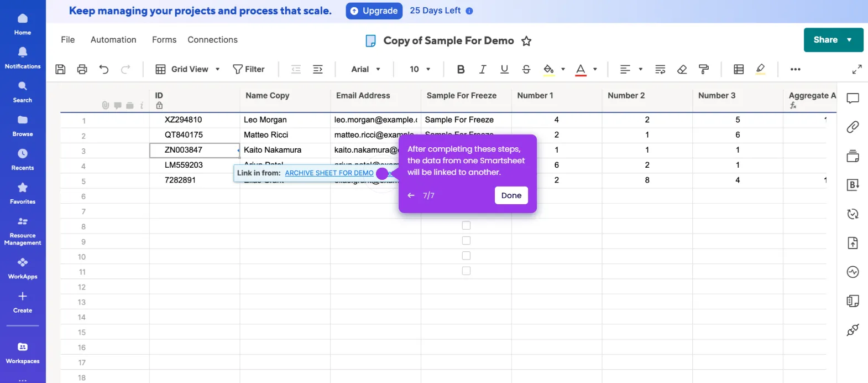Viewport: 868px width, 383px height.
Task: Open the alignment dropdown arrow
Action: pyautogui.click(x=640, y=69)
